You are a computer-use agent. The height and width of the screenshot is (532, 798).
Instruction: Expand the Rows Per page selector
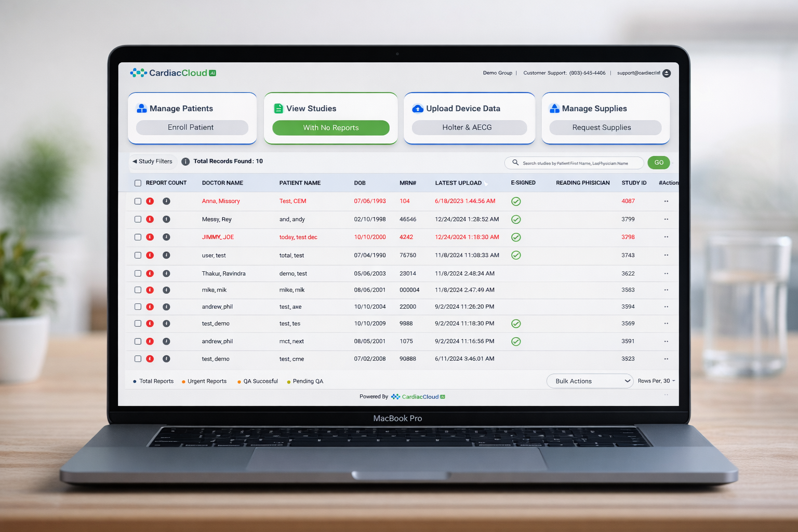coord(656,381)
